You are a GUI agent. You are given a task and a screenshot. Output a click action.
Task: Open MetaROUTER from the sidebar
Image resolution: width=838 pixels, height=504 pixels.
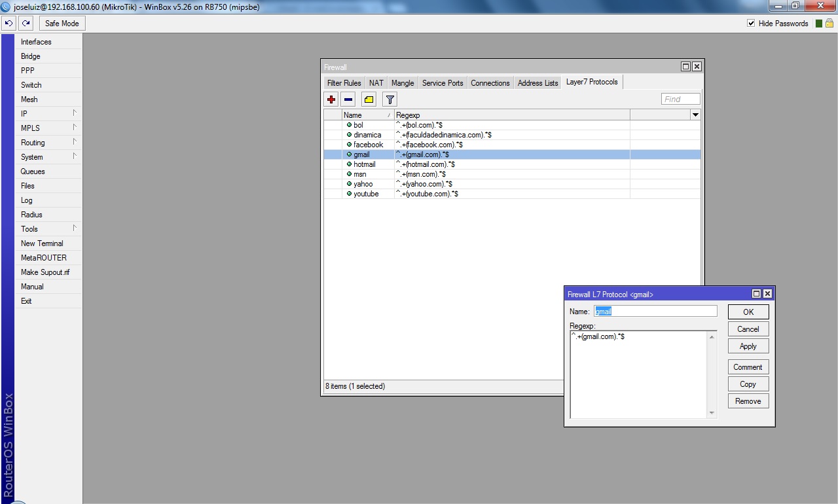pos(48,258)
